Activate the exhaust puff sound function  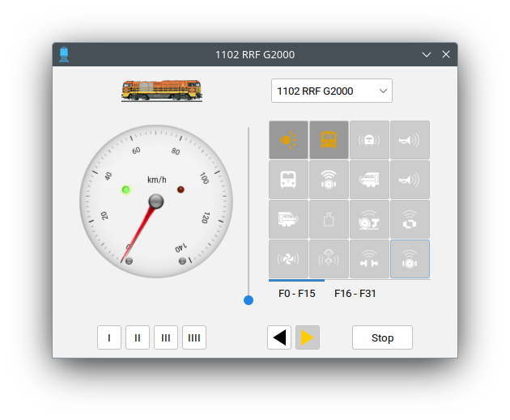point(329,259)
